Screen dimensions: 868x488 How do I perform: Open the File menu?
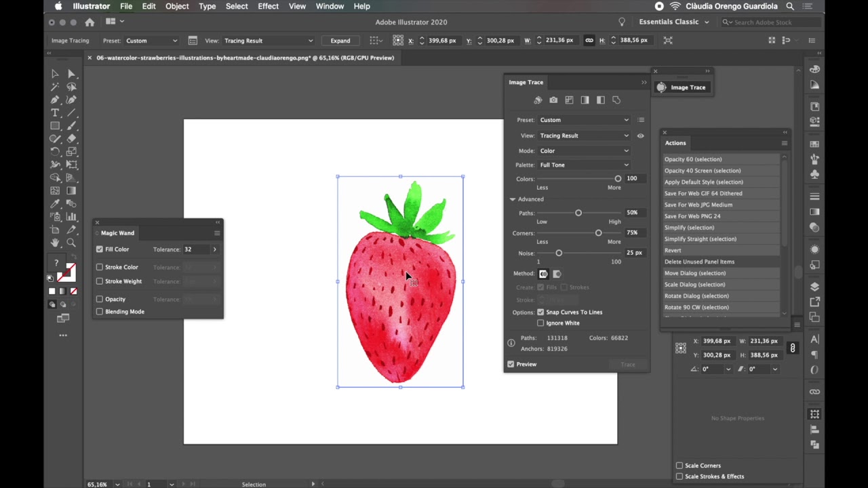(x=126, y=6)
